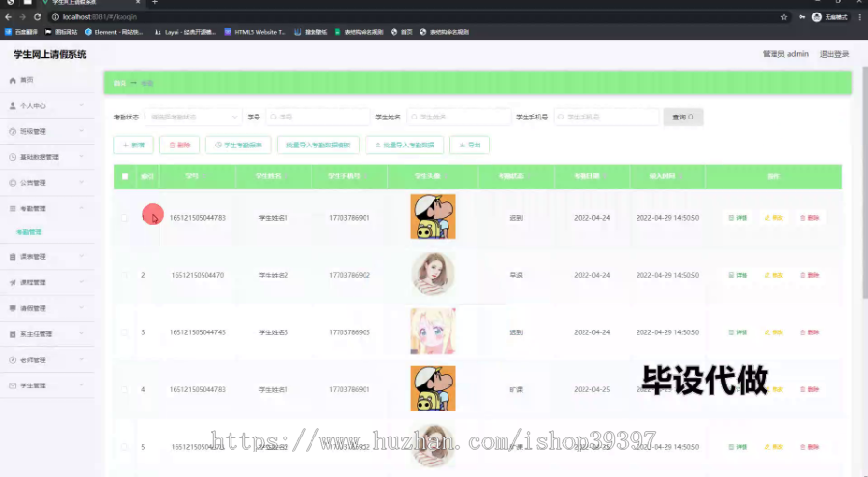The image size is (868, 477).
Task: Open the 学生姓名2 avatar thumbnail in row 2
Action: coord(433,274)
